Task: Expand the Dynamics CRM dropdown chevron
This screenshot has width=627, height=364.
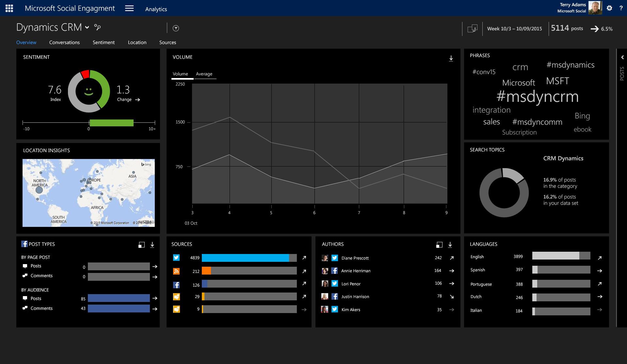Action: click(87, 27)
